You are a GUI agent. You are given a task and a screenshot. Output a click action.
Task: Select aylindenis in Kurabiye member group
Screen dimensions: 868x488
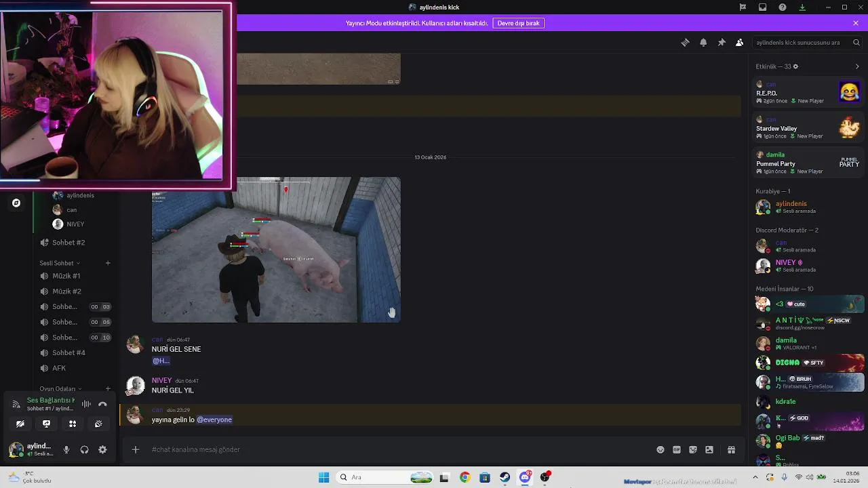pos(808,207)
